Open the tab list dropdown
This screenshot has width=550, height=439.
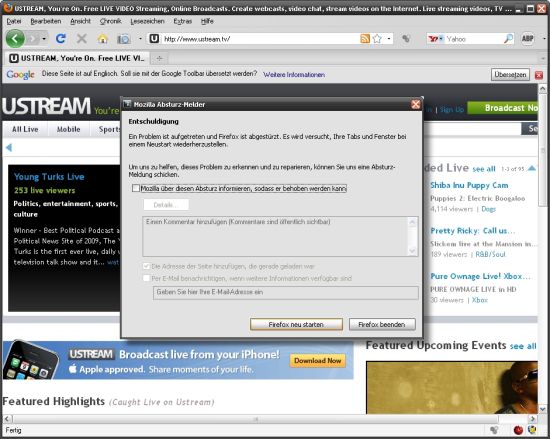click(543, 58)
